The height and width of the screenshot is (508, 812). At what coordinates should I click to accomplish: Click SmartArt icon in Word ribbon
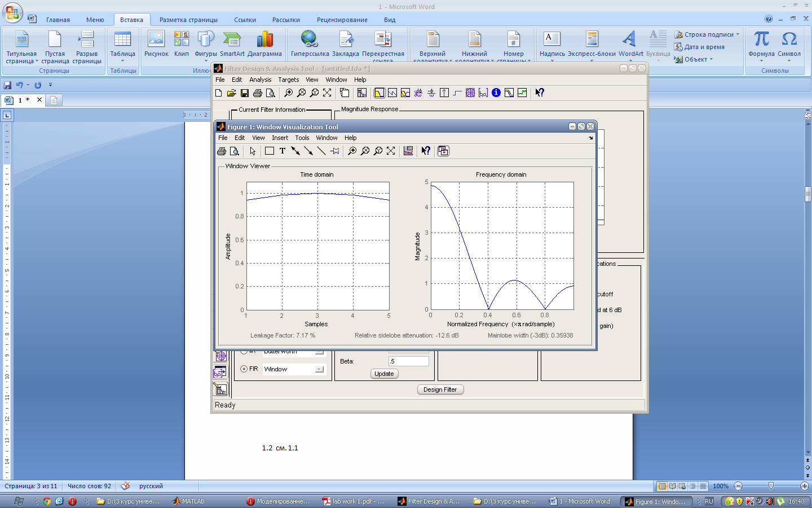click(232, 44)
